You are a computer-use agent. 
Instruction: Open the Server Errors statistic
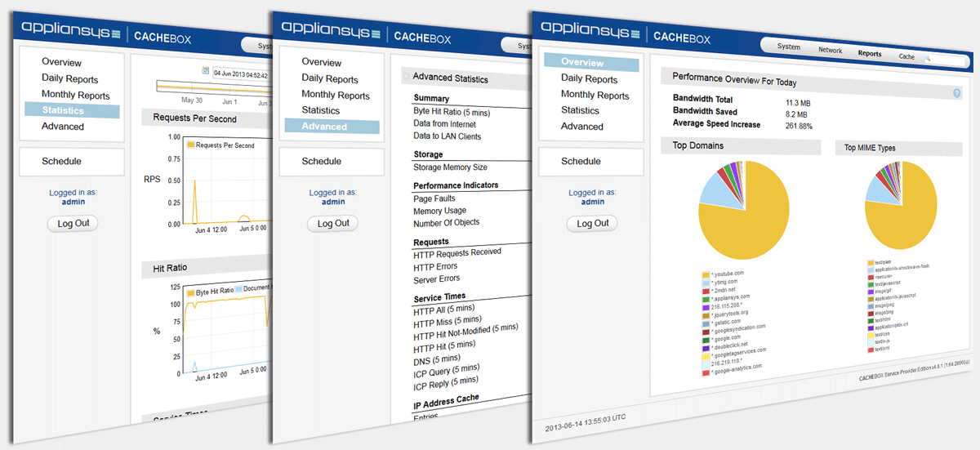point(437,278)
